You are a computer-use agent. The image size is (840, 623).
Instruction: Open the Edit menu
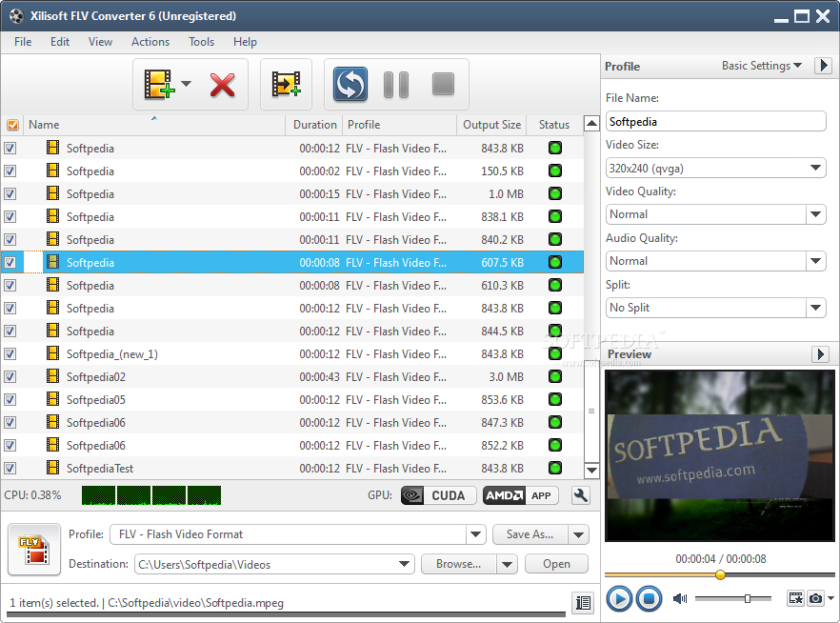click(x=60, y=42)
